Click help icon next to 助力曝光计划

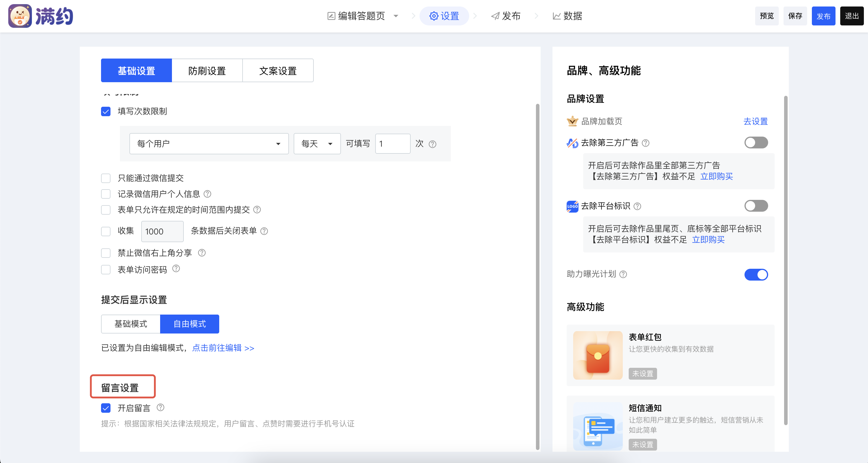pos(623,274)
